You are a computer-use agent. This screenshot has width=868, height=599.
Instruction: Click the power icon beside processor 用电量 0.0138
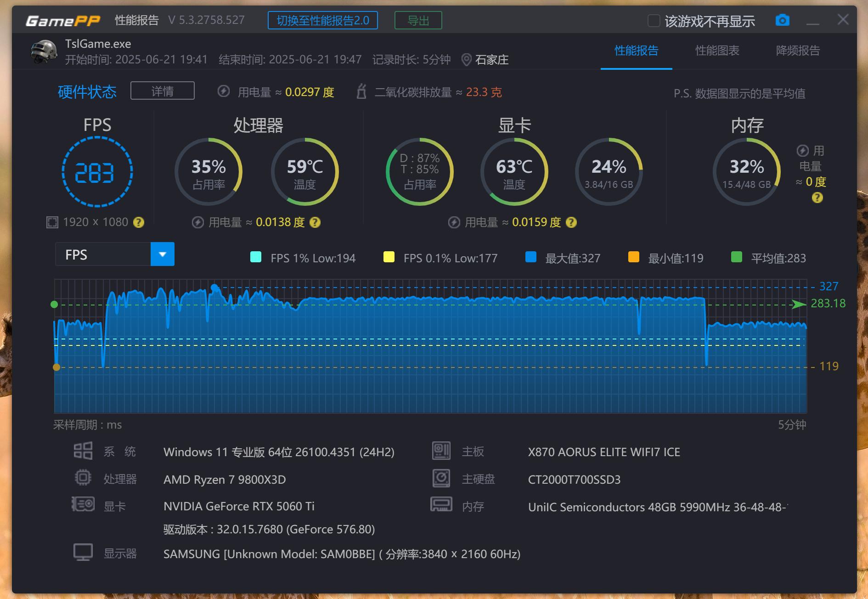tap(197, 222)
